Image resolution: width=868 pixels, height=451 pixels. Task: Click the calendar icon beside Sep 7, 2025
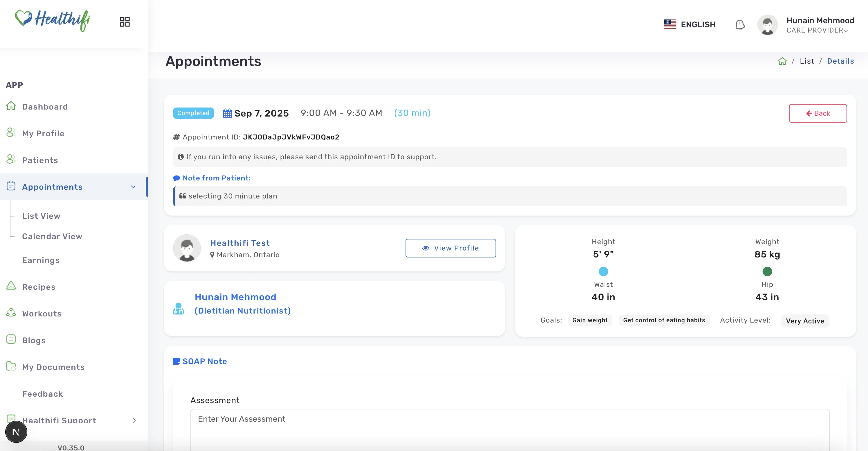(227, 113)
